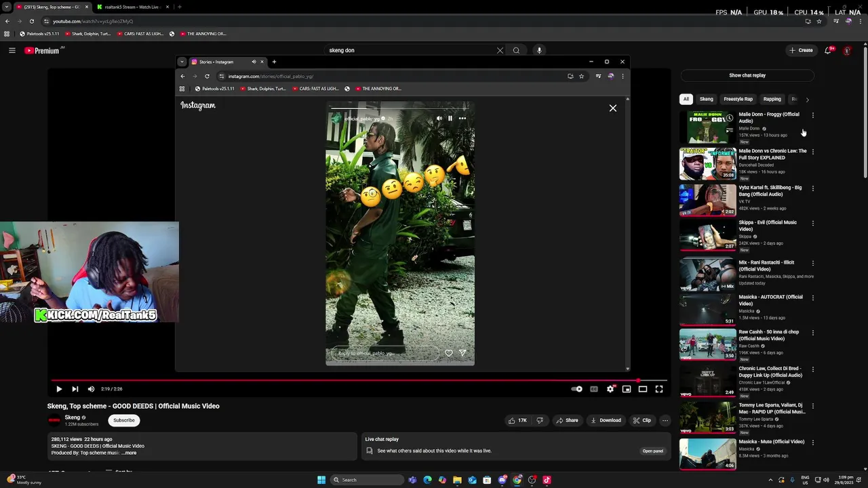Image resolution: width=868 pixels, height=488 pixels.
Task: Open Chrome menu in Instagram window
Action: 623,76
